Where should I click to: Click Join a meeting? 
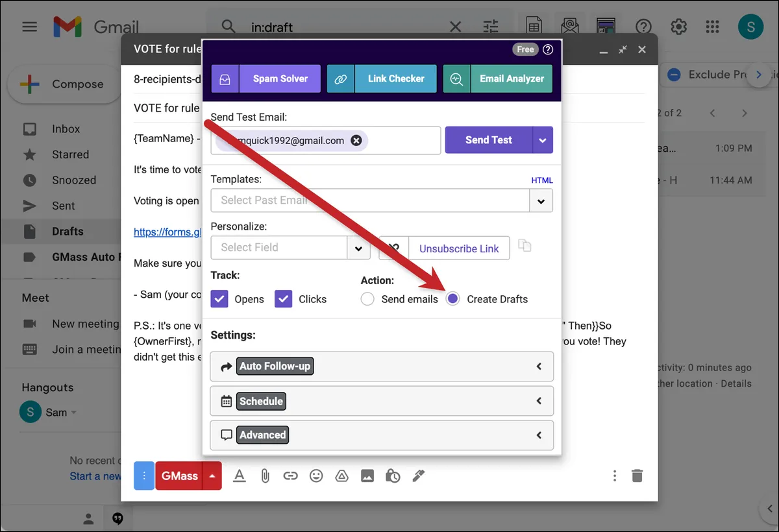point(85,350)
